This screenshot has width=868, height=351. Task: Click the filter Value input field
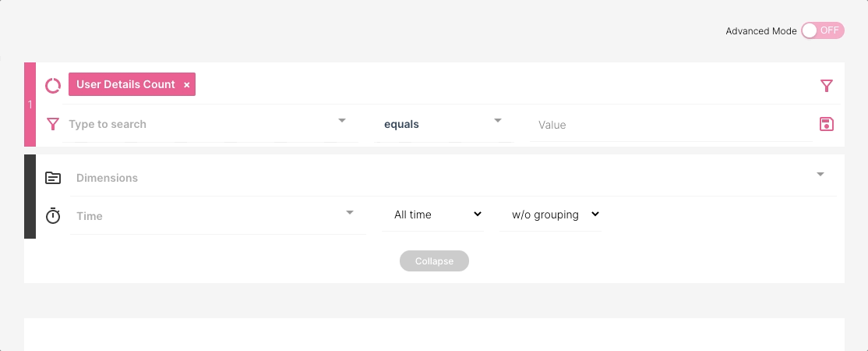670,125
